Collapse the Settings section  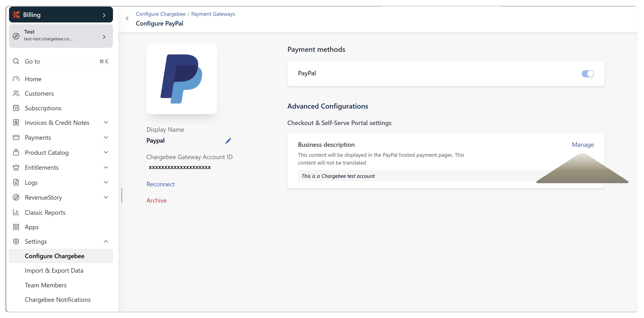106,241
